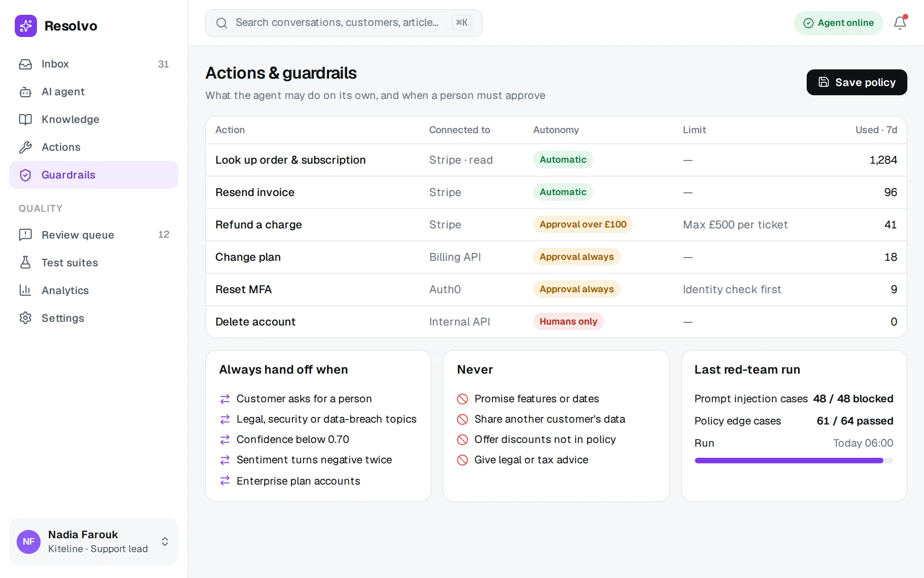Click the search magnifier icon
Screen dimensions: 924x578
(222, 23)
